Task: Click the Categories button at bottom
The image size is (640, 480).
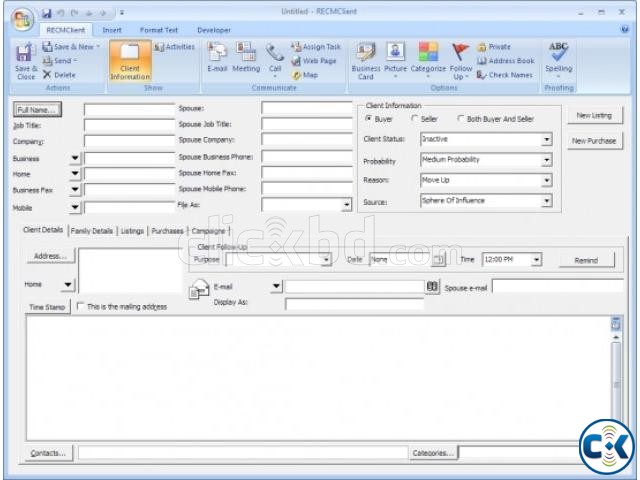Action: point(433,453)
